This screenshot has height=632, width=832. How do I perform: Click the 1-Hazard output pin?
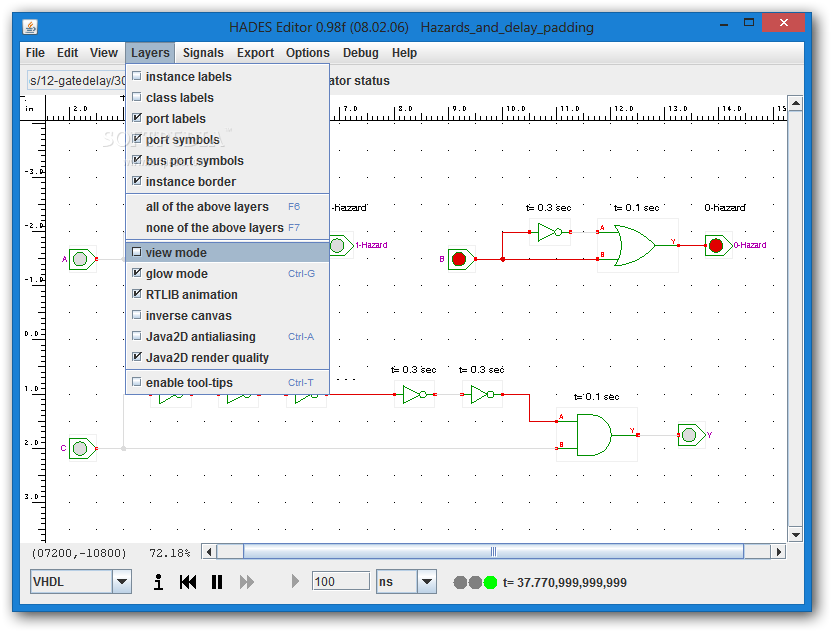click(340, 245)
